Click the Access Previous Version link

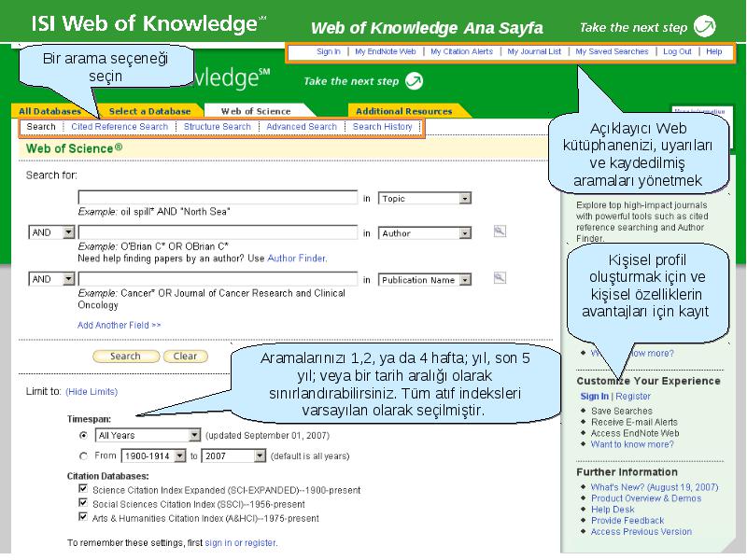pos(641,531)
